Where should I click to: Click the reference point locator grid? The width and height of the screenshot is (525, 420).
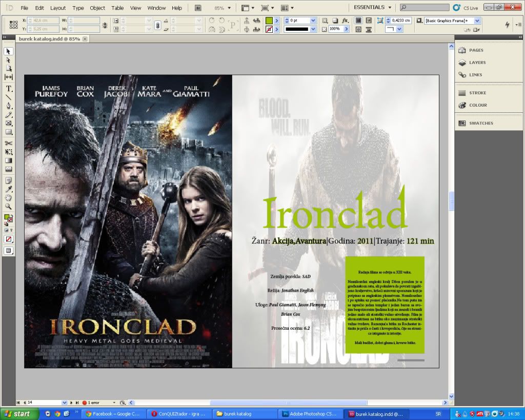(x=14, y=25)
